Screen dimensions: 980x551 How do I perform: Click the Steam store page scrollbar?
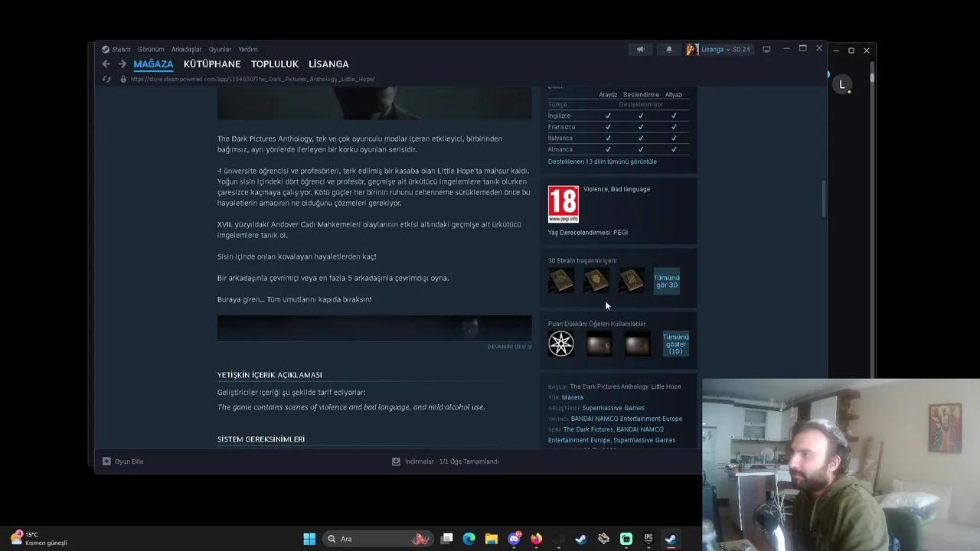coord(825,198)
